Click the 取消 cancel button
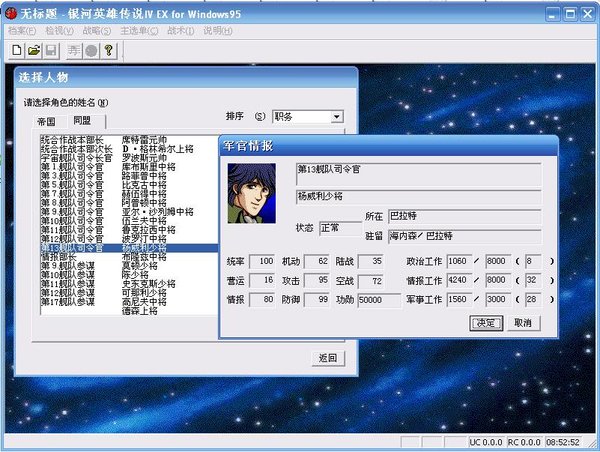This screenshot has height=452, width=600. pos(523,323)
